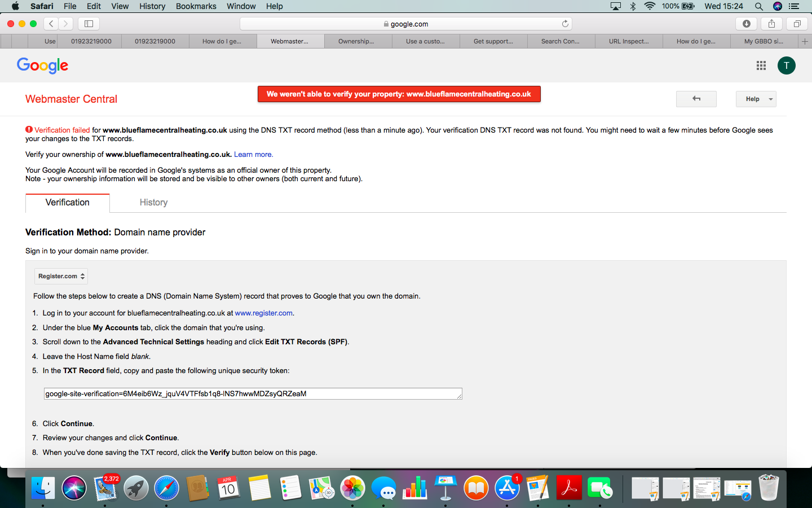Go back with Safari's back arrow
The width and height of the screenshot is (812, 508).
51,24
